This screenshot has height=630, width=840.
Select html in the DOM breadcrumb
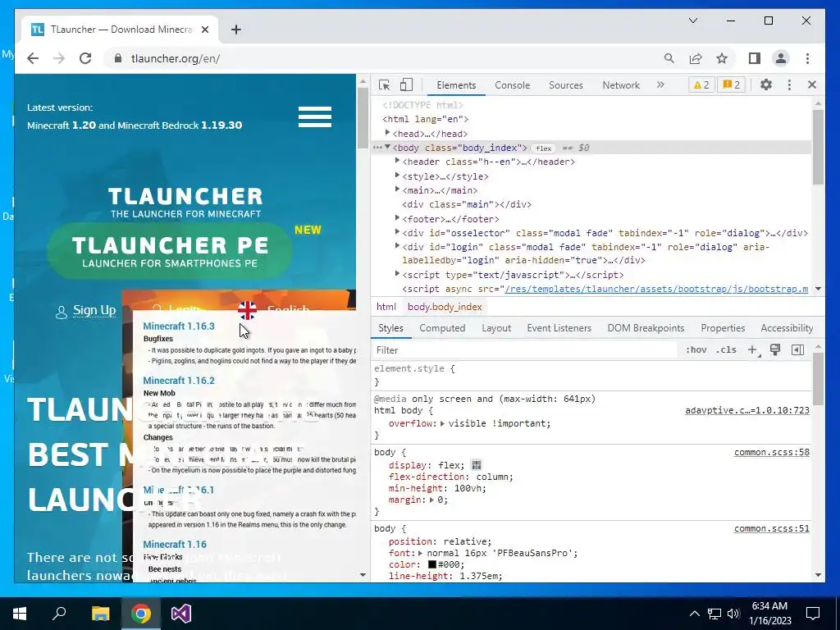(x=386, y=307)
